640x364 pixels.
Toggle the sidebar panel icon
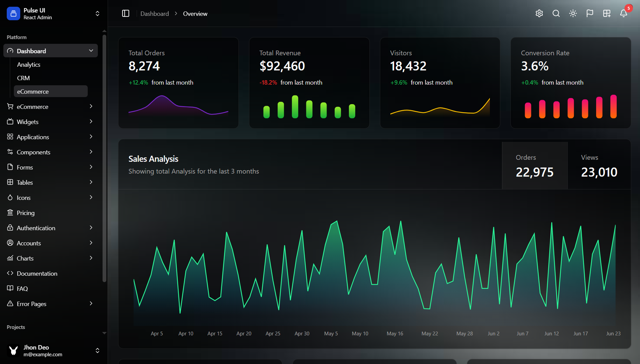(x=126, y=13)
